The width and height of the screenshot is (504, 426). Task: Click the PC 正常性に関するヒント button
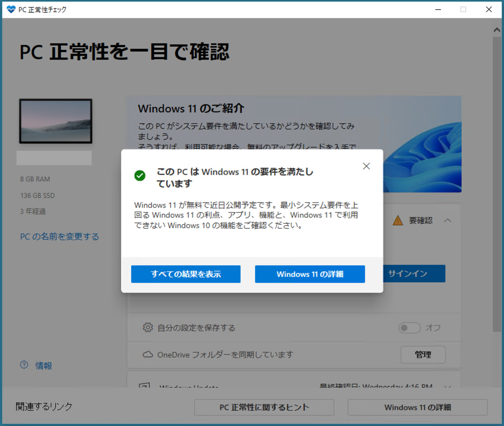point(264,407)
